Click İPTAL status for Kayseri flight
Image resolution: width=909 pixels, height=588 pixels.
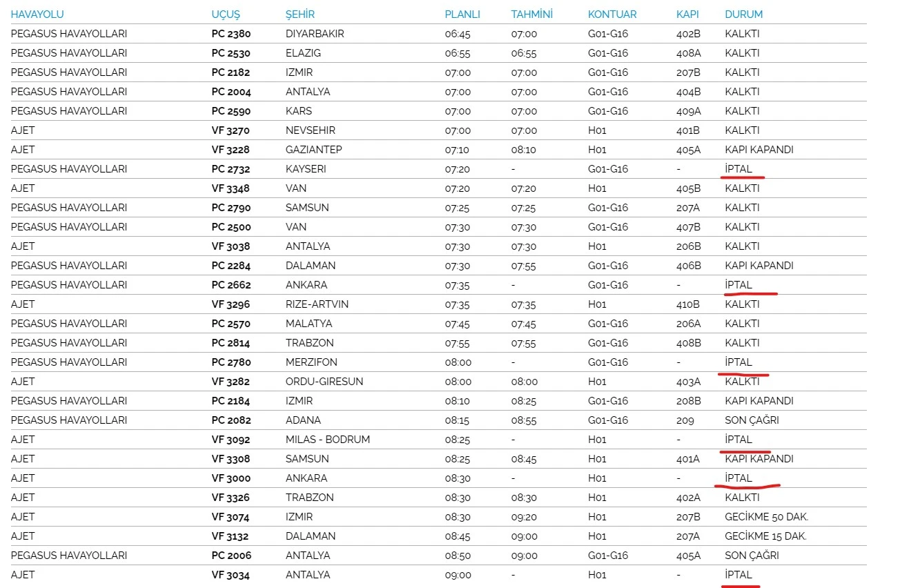(x=738, y=168)
